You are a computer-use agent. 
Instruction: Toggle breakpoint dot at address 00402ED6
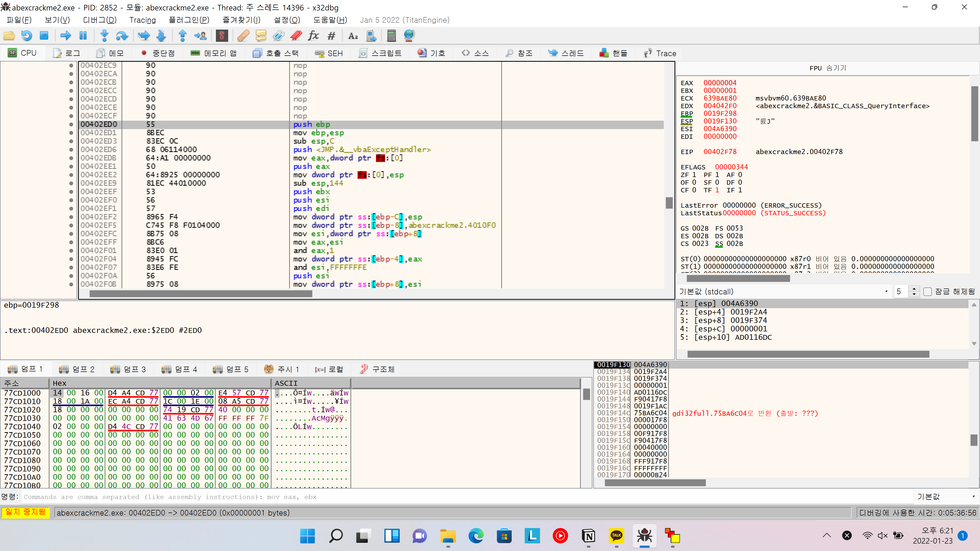click(x=71, y=149)
